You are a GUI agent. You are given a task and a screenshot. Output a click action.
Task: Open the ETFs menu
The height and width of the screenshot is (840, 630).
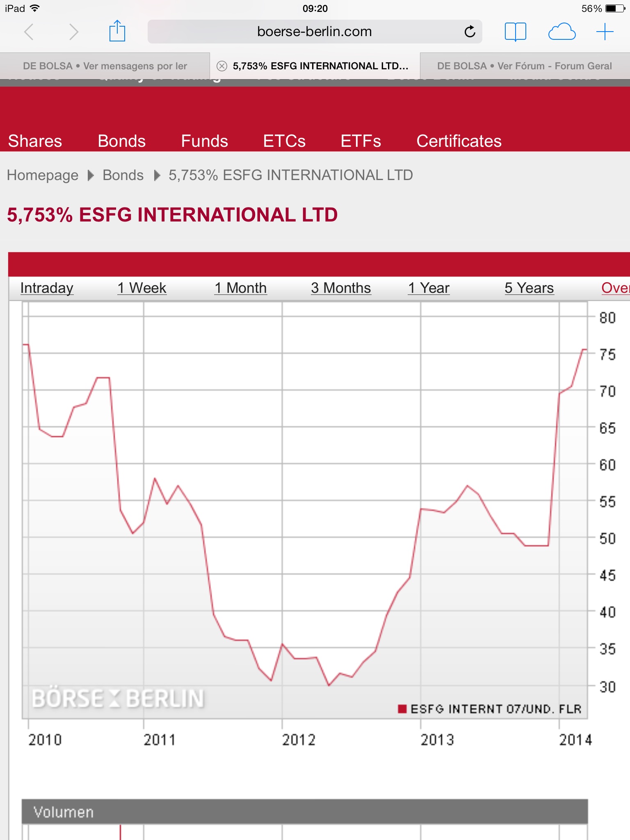[361, 141]
